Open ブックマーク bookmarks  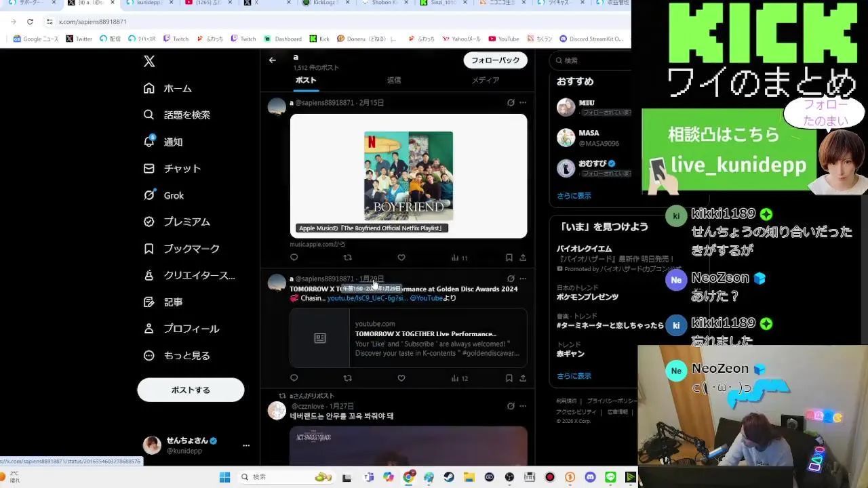pyautogui.click(x=182, y=249)
